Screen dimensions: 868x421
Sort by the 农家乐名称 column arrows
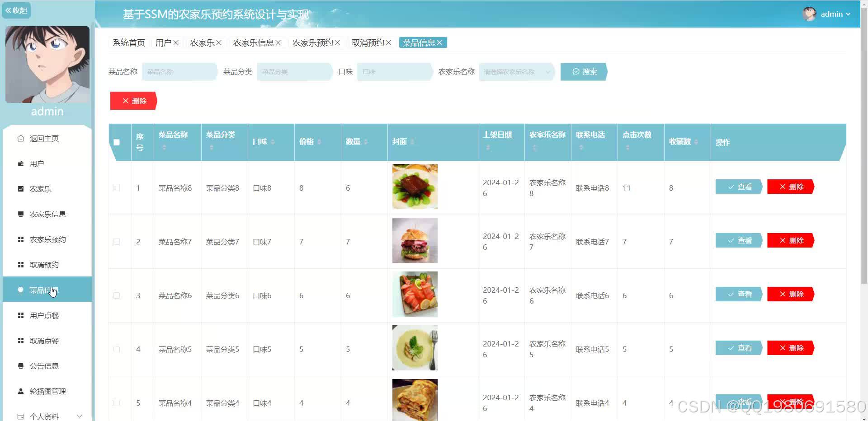click(534, 147)
